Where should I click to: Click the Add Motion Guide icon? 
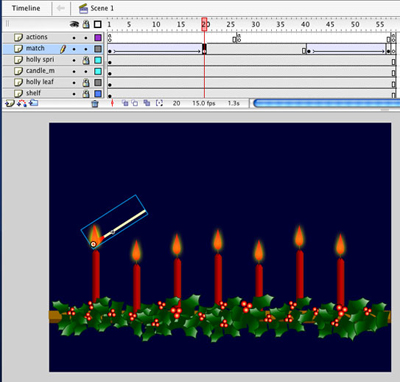22,104
